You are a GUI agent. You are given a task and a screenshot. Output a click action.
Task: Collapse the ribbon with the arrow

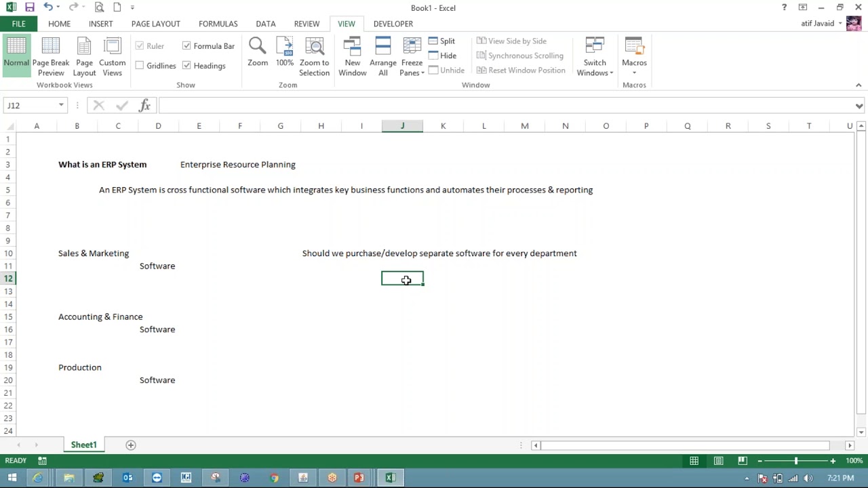tap(859, 85)
